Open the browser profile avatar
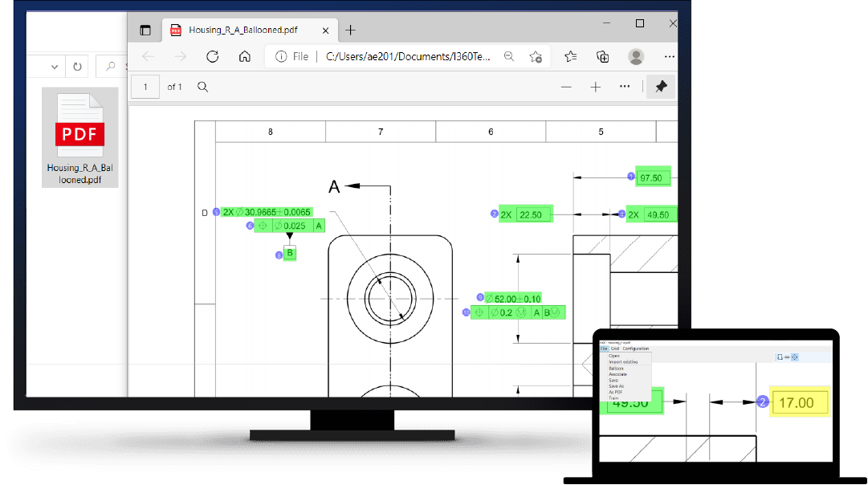This screenshot has height=485, width=868. pyautogui.click(x=636, y=56)
